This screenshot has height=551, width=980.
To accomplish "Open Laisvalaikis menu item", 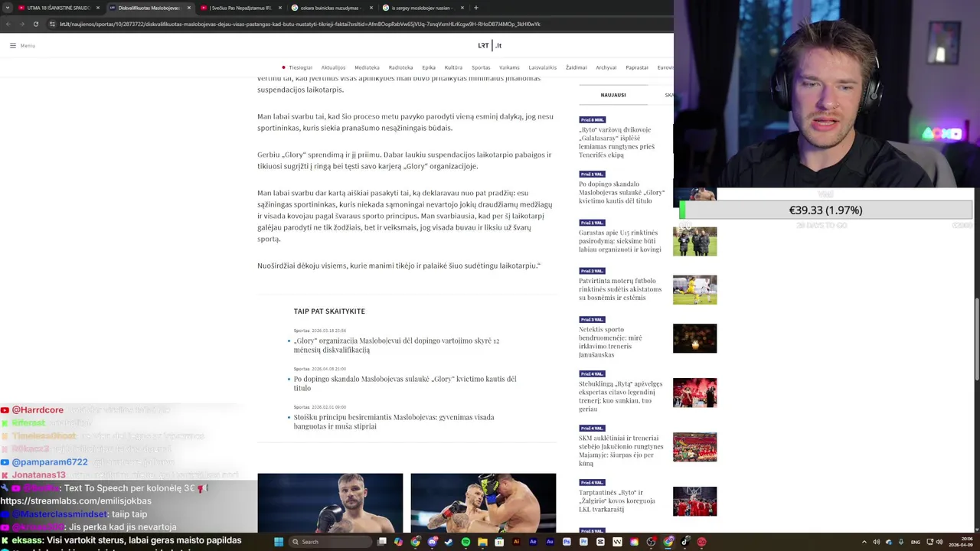I will pos(542,67).
